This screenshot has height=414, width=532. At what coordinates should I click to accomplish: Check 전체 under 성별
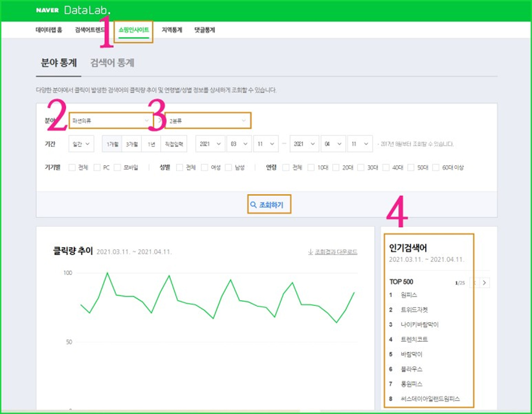(180, 167)
